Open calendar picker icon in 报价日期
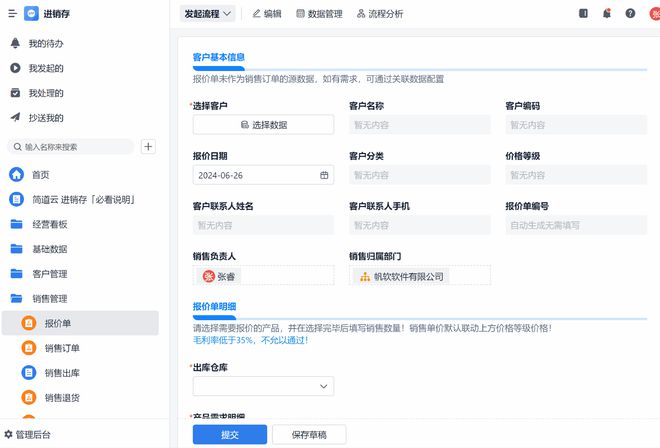The height and width of the screenshot is (448, 660). [x=324, y=175]
